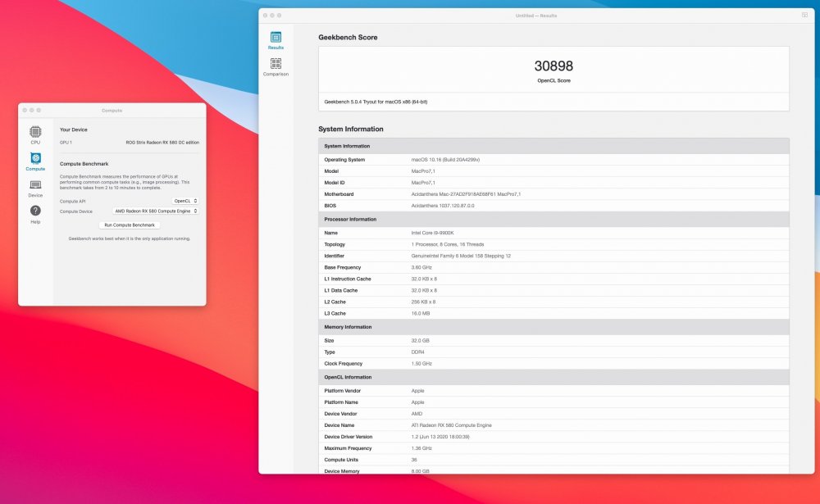Minimize the Results window
The width and height of the screenshot is (820, 504).
tap(272, 16)
